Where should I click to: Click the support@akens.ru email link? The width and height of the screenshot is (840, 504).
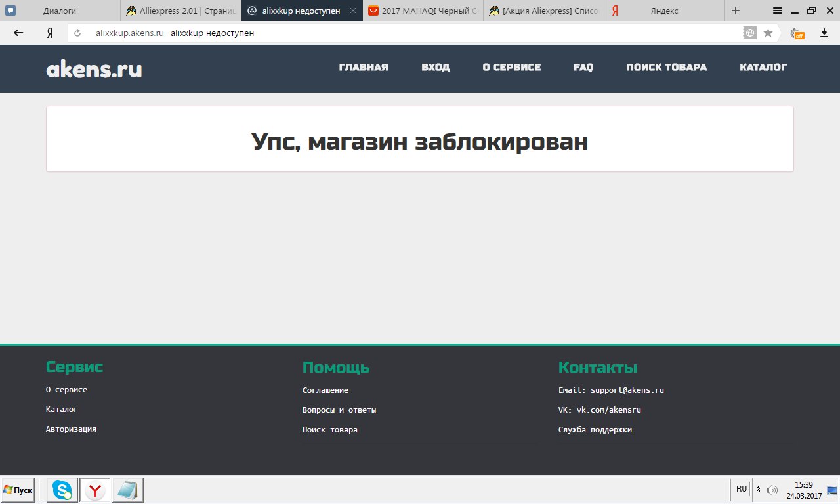(627, 390)
